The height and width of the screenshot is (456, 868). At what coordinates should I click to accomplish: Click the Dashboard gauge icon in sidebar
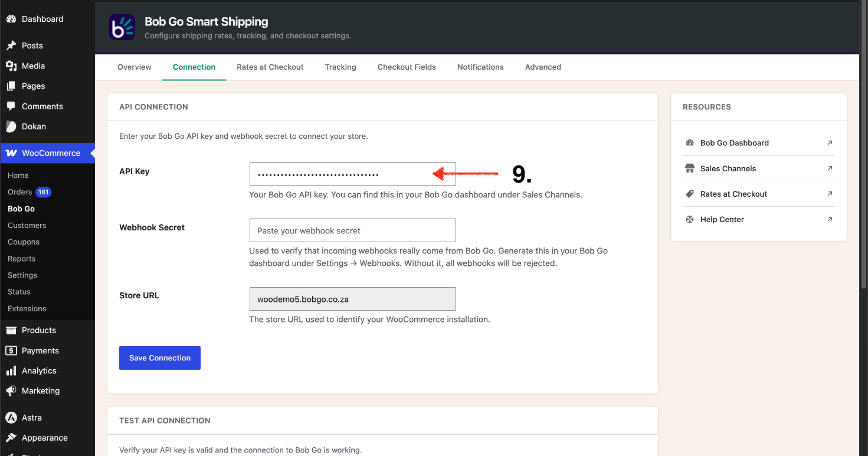[x=11, y=19]
